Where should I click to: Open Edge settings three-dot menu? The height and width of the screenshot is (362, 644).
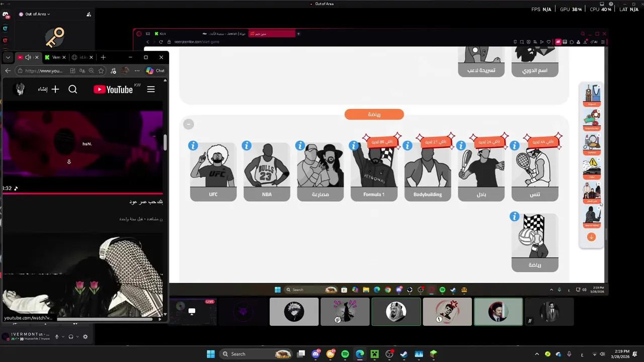(x=137, y=71)
